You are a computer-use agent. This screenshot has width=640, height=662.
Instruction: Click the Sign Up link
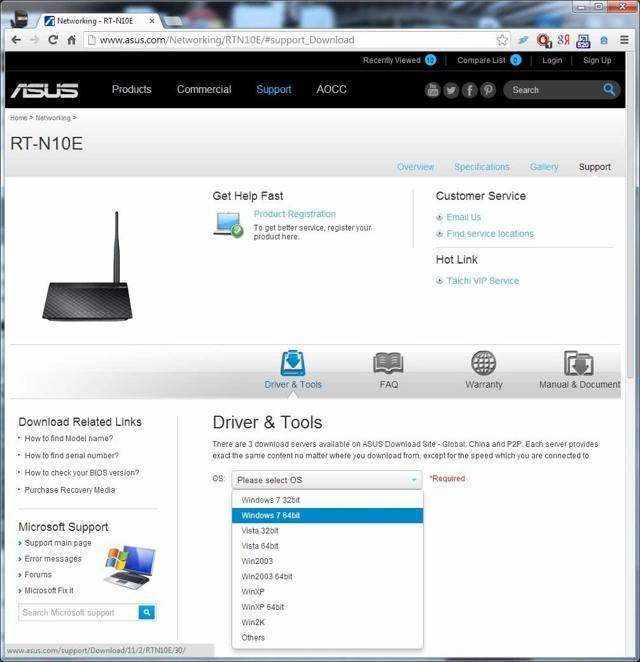point(597,60)
